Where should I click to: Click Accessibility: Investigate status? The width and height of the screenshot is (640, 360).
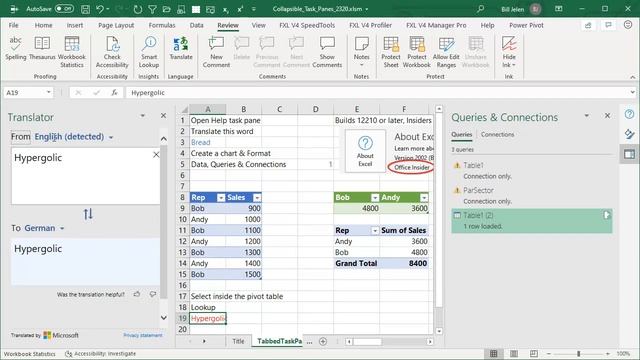tap(100, 354)
